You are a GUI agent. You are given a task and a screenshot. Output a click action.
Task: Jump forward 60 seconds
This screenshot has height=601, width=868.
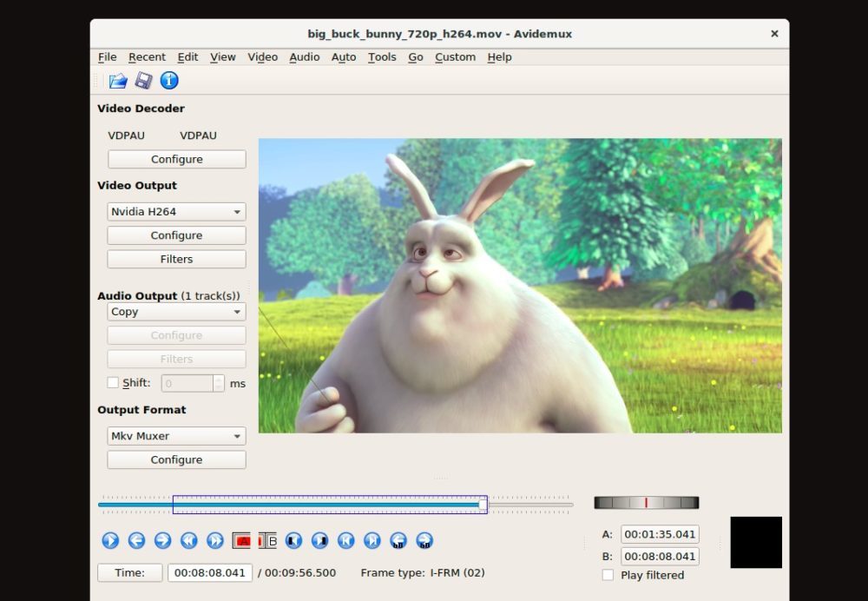424,541
